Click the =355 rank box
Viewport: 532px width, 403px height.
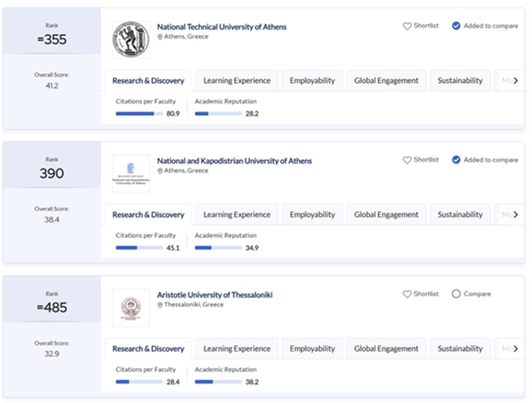[x=52, y=39]
